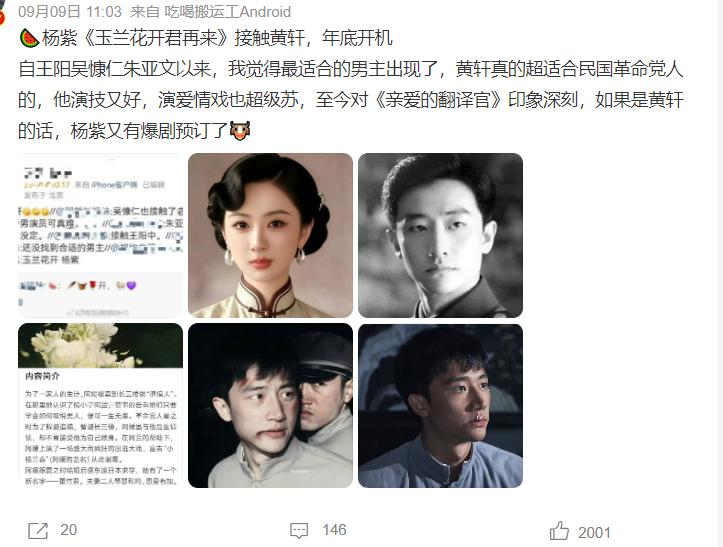Screen dimensions: 723x547
Task: Like the post with thumbs-up icon
Action: (x=559, y=531)
